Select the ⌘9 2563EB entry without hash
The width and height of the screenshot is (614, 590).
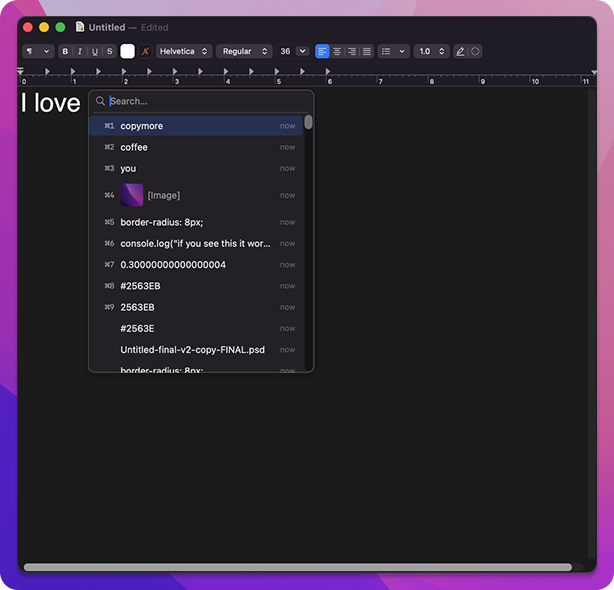(x=196, y=307)
